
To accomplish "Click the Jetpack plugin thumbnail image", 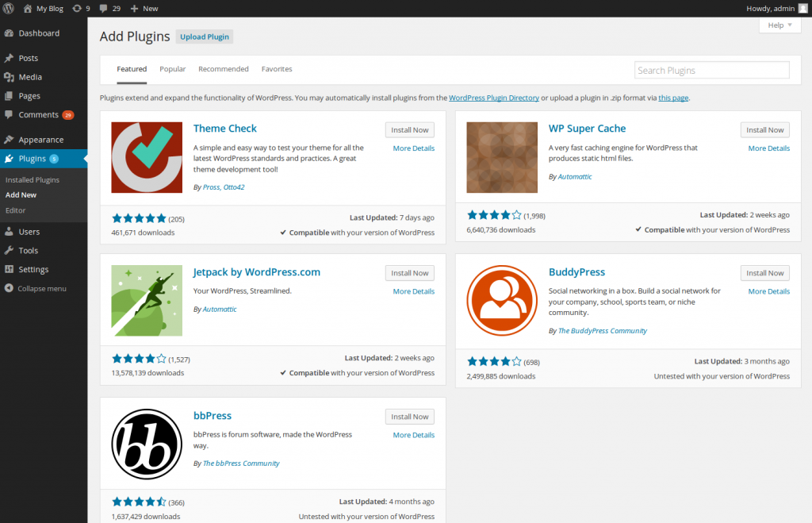I will point(147,301).
